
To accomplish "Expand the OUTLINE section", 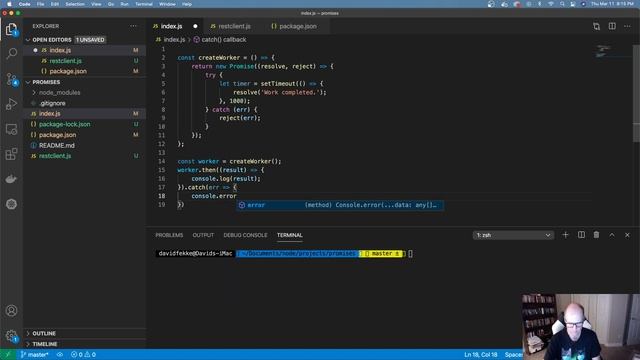I will [x=44, y=333].
